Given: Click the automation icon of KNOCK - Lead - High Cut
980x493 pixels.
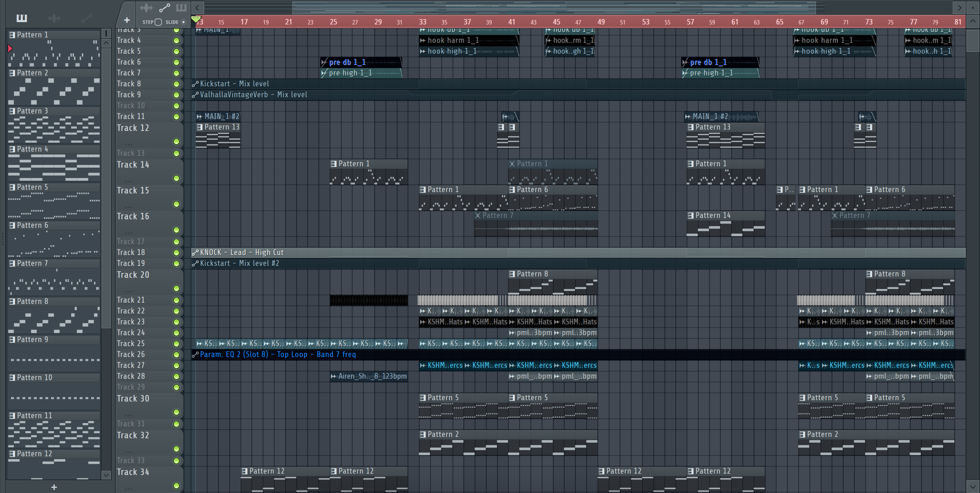Looking at the screenshot, I should point(195,252).
